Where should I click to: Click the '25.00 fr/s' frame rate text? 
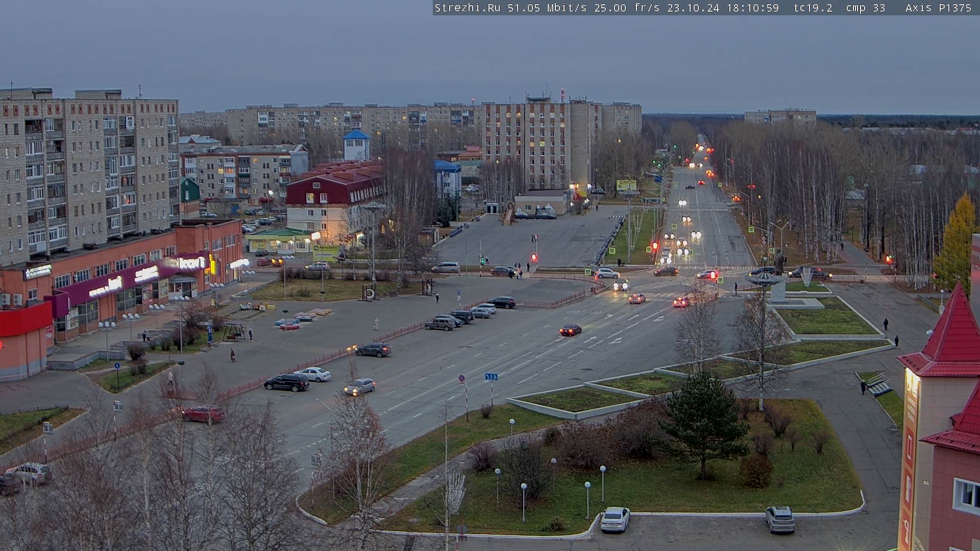[627, 8]
